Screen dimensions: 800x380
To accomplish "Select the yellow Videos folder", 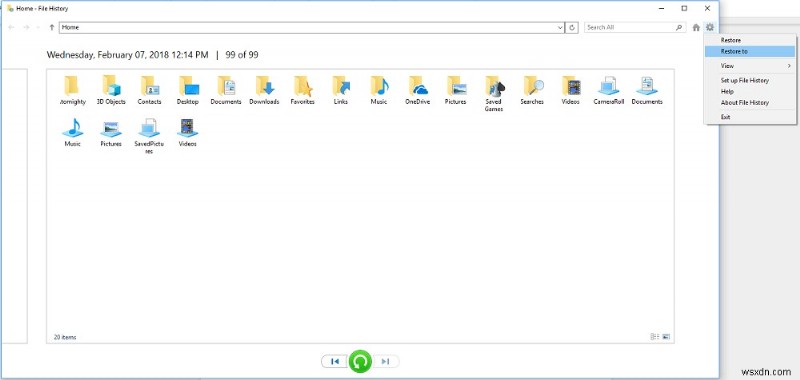I will (x=570, y=90).
